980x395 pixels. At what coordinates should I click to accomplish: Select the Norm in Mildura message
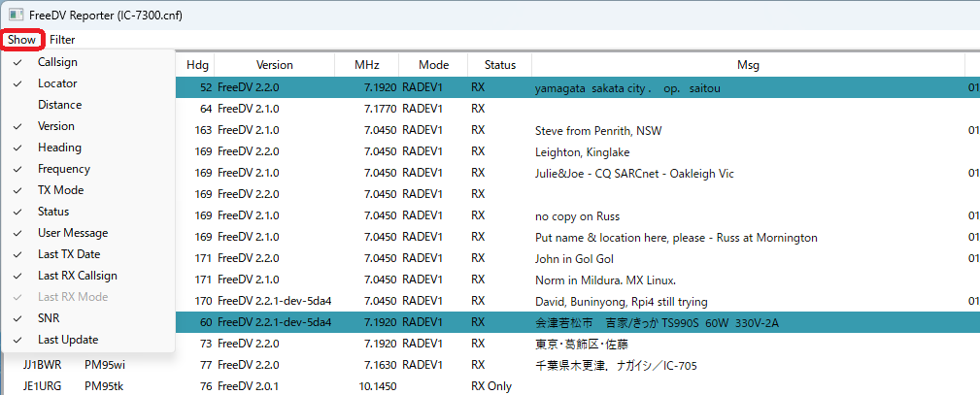pos(606,280)
